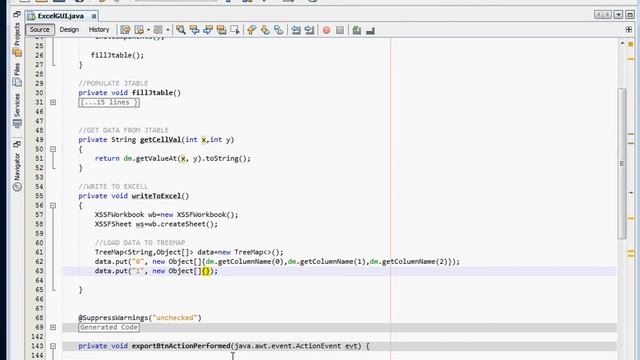Click the highlighted braces on line 63
The width and height of the screenshot is (640, 360).
pos(206,271)
